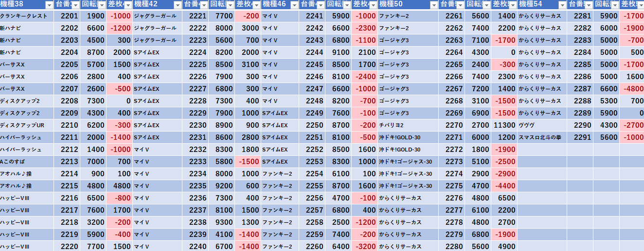Screen dimensions: 644x251
Task: Select unit number cell 2278
Action: (x=451, y=222)
